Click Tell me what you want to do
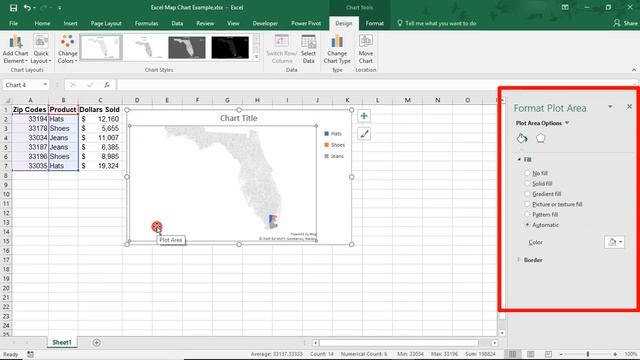640x360 pixels. pyautogui.click(x=440, y=23)
